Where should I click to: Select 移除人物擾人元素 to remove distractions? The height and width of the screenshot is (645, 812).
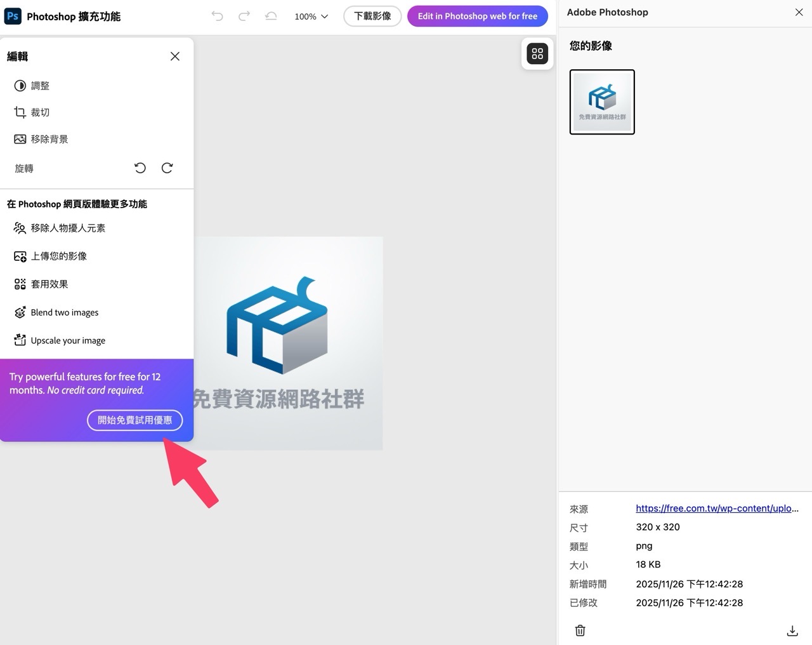pyautogui.click(x=69, y=228)
